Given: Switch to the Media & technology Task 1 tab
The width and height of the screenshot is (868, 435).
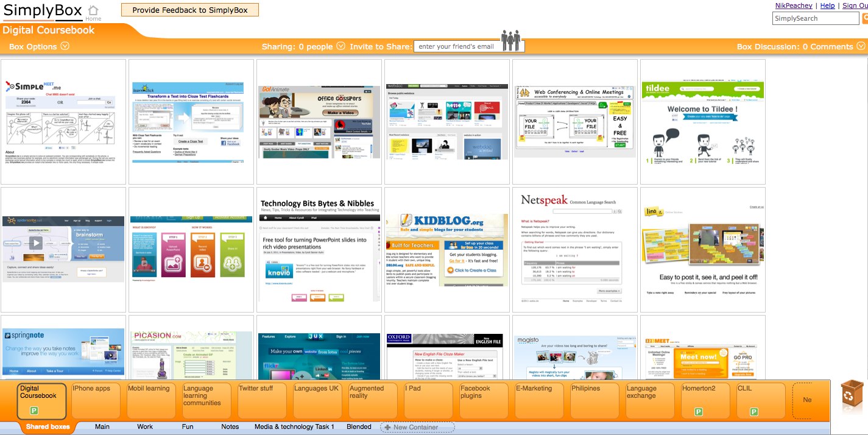Looking at the screenshot, I should [x=294, y=426].
